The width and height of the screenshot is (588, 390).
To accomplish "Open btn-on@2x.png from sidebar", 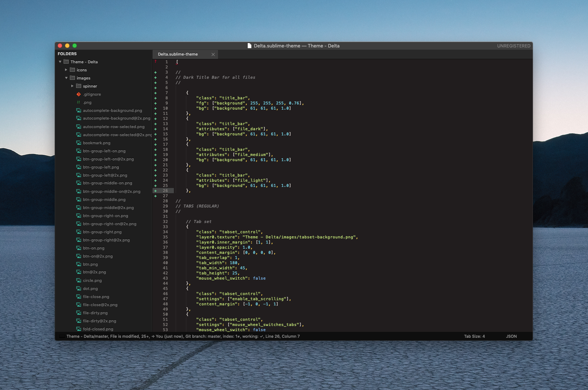I will coord(98,256).
